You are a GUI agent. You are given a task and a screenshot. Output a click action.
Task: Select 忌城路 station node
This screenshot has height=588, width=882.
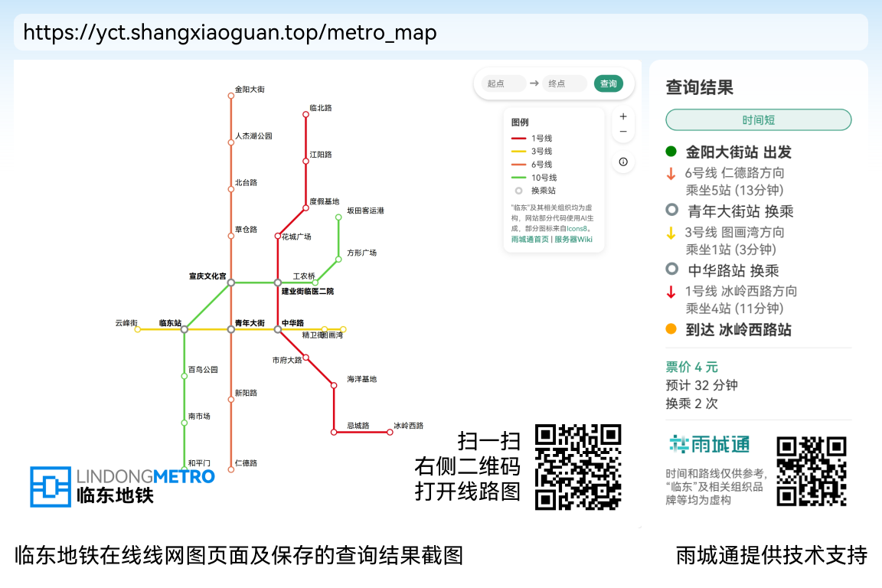point(334,432)
